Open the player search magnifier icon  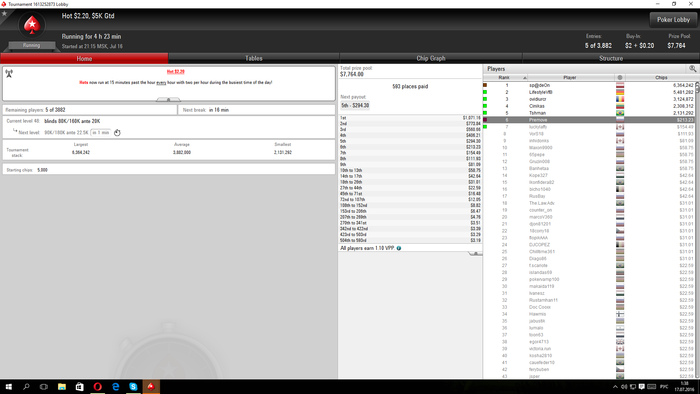coord(692,69)
